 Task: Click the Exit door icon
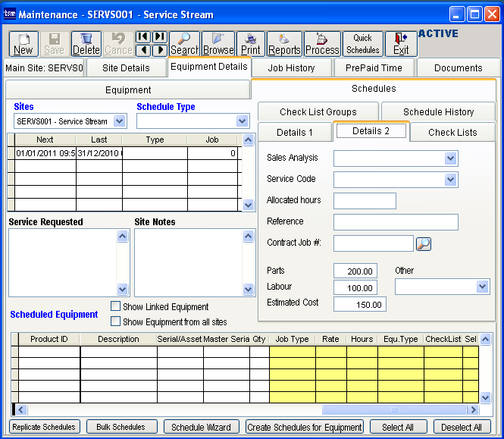coord(401,44)
